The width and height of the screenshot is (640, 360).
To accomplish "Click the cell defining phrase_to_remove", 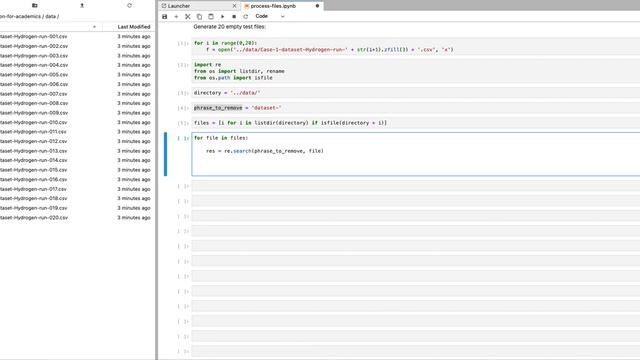I will click(x=416, y=108).
